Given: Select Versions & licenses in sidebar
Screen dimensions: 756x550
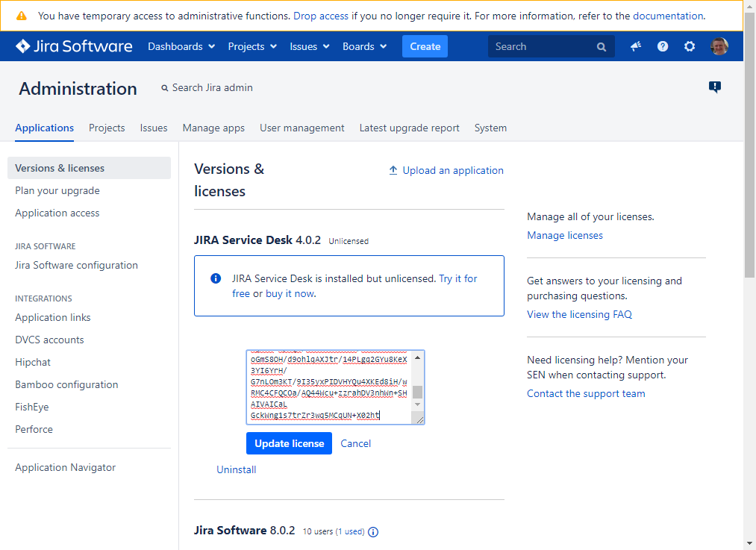Looking at the screenshot, I should 90,168.
